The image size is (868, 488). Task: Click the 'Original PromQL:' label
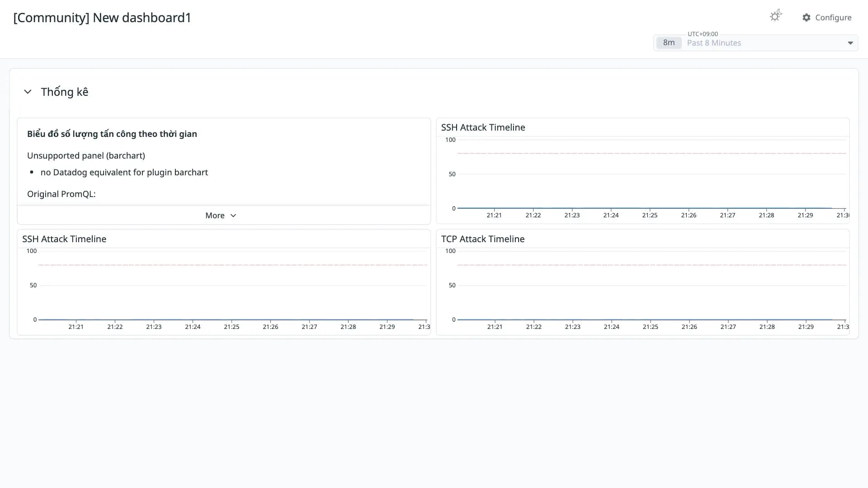[61, 194]
